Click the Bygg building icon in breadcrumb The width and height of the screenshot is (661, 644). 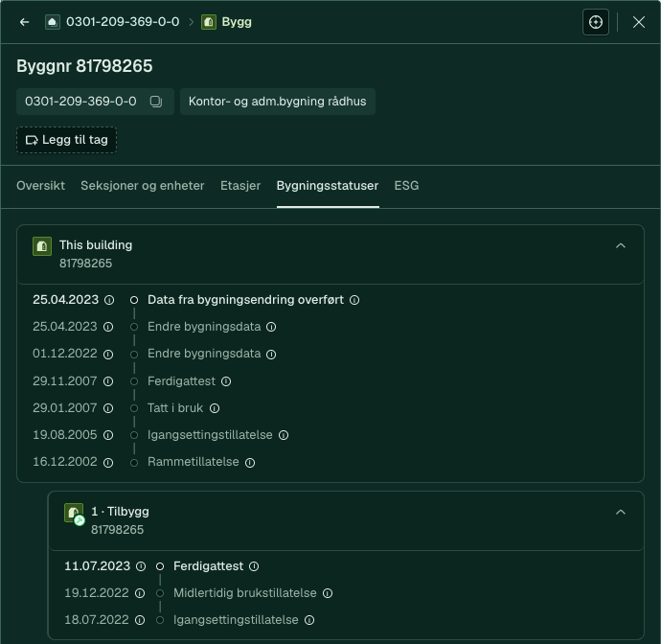208,22
